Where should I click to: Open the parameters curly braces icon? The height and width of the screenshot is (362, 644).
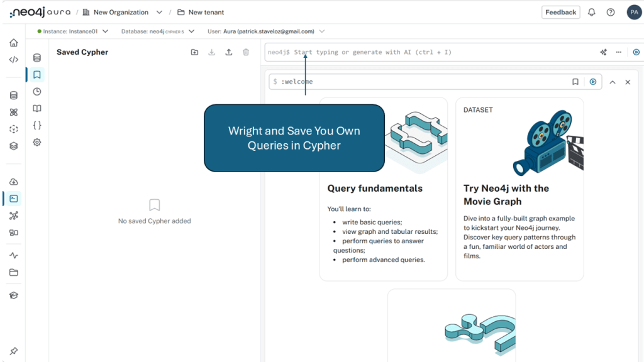point(37,126)
